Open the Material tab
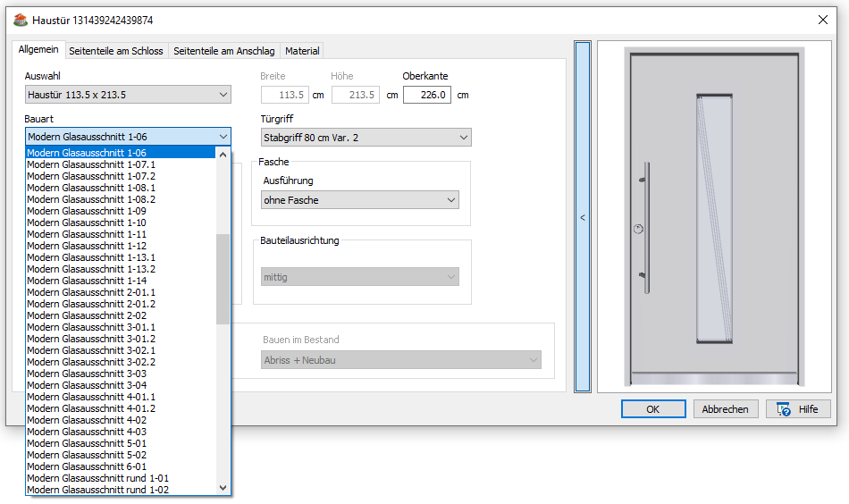The width and height of the screenshot is (849, 504). pyautogui.click(x=302, y=51)
